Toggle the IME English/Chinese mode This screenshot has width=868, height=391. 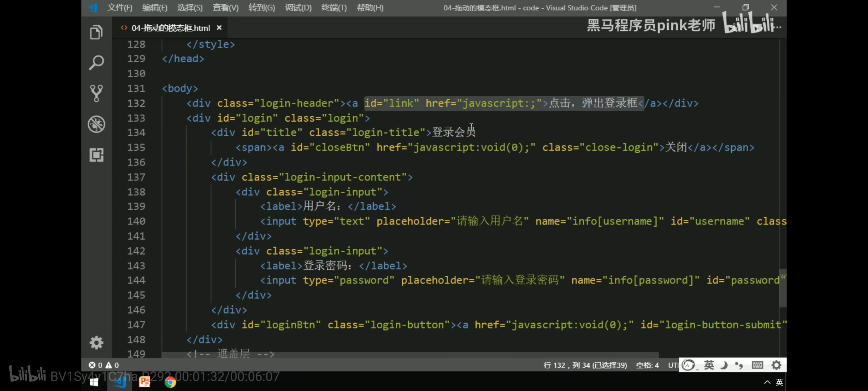(709, 365)
